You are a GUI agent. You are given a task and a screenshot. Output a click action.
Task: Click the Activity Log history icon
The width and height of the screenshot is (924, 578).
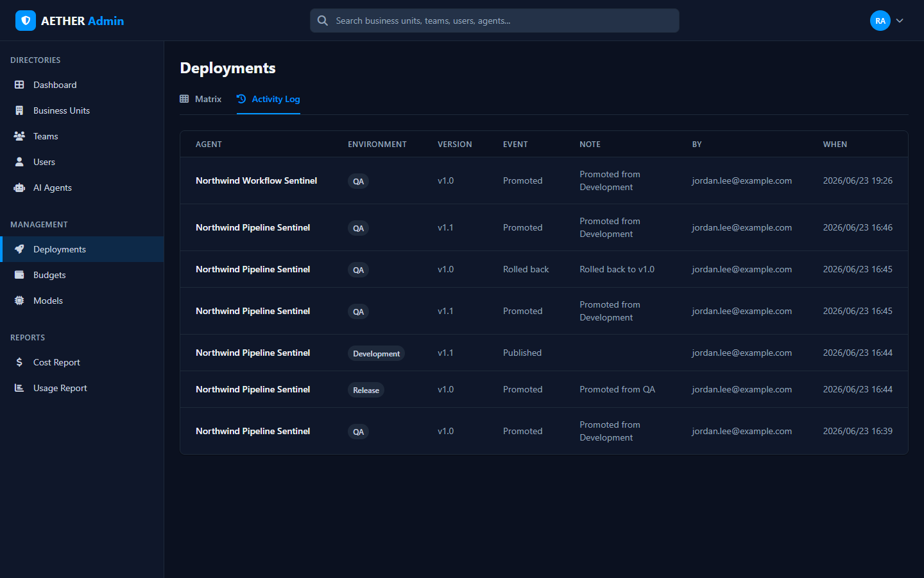pyautogui.click(x=241, y=99)
